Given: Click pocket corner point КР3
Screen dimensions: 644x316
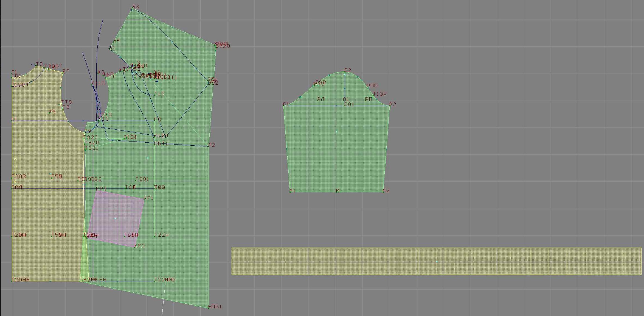Looking at the screenshot, I should click(x=96, y=191).
